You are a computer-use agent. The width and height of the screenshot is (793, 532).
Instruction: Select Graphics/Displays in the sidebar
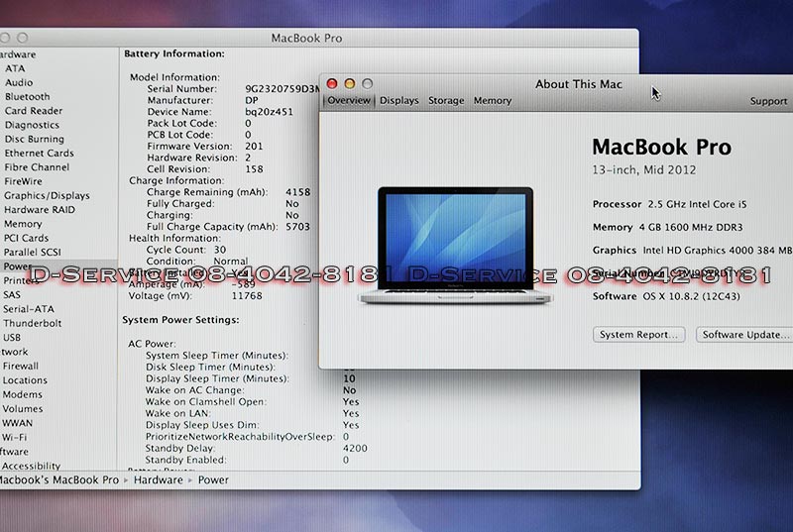(47, 195)
